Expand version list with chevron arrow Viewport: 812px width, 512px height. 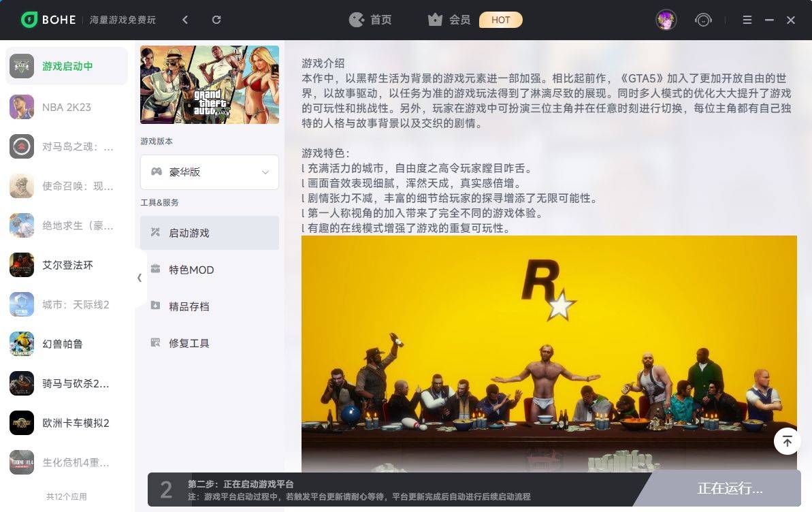pyautogui.click(x=265, y=172)
